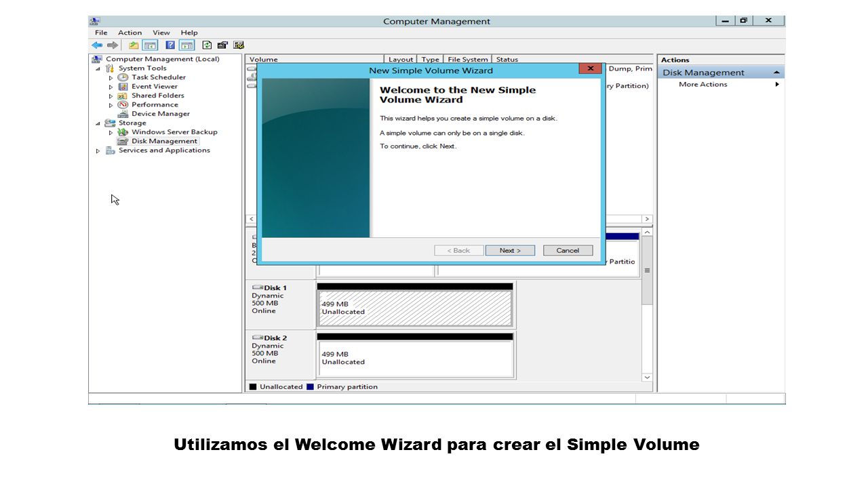
Task: Click the volume list scroll-right arrow
Action: click(647, 219)
